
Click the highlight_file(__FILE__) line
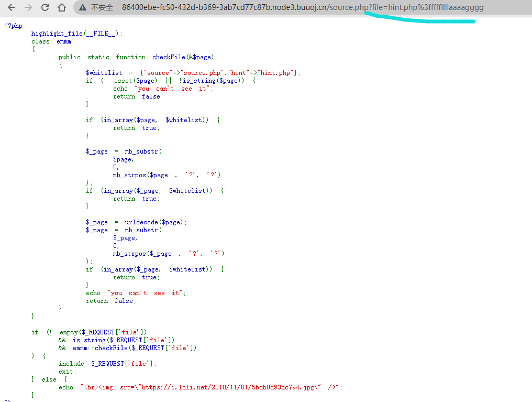(x=76, y=33)
